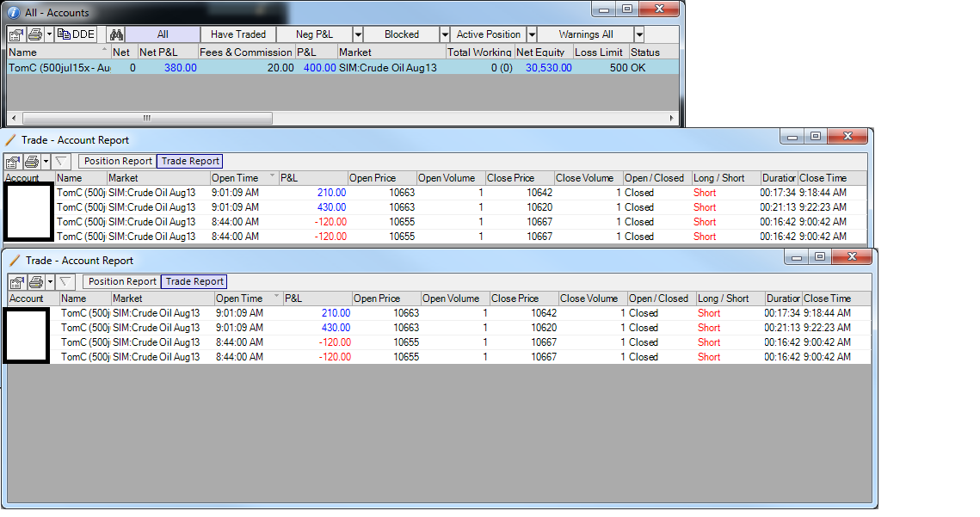Sort by Close Time column in front Trade window
This screenshot has width=980, height=517.
835,299
